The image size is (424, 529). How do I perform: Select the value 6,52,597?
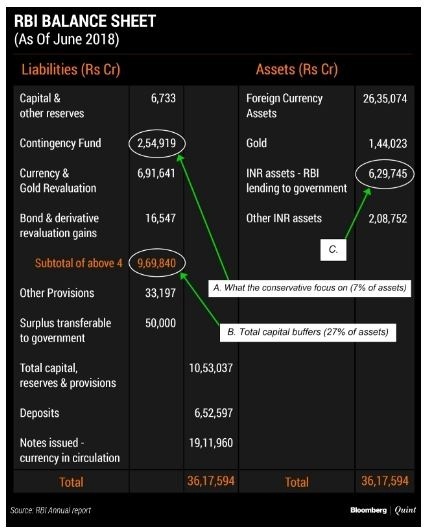coord(214,413)
